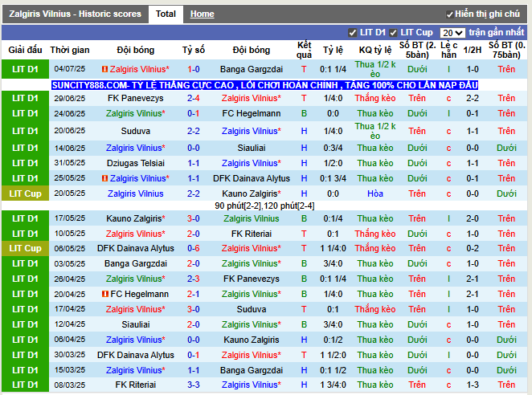Click the 'Giải đấu' column header
The image size is (532, 395).
click(25, 51)
